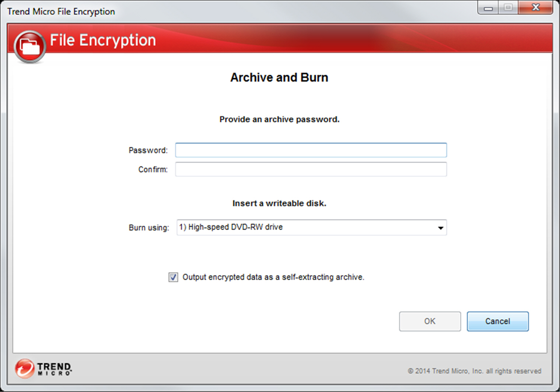Click the 'Password:' field label

click(x=148, y=150)
